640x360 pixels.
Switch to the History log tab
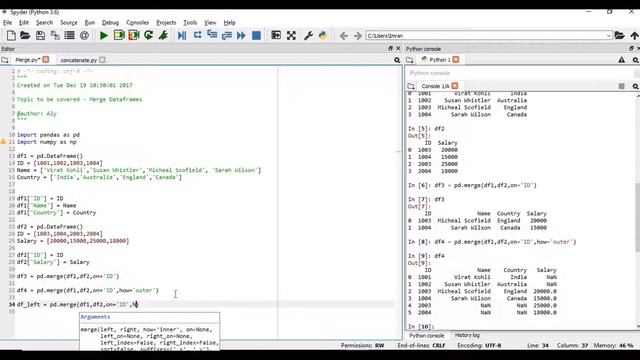[467, 335]
